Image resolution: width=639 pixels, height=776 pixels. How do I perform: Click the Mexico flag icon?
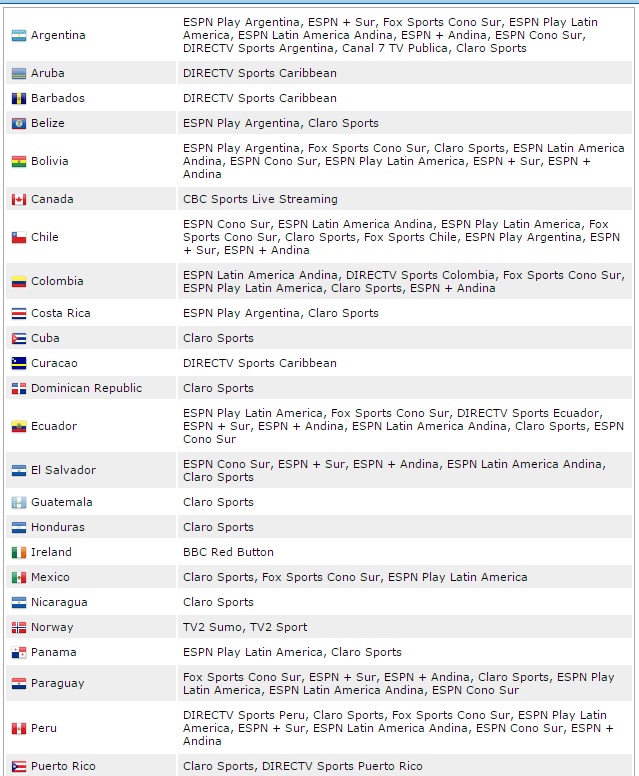click(x=19, y=578)
